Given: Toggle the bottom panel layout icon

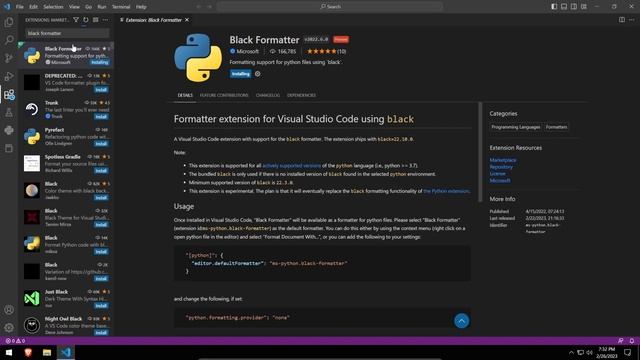Looking at the screenshot, I should pyautogui.click(x=564, y=7).
